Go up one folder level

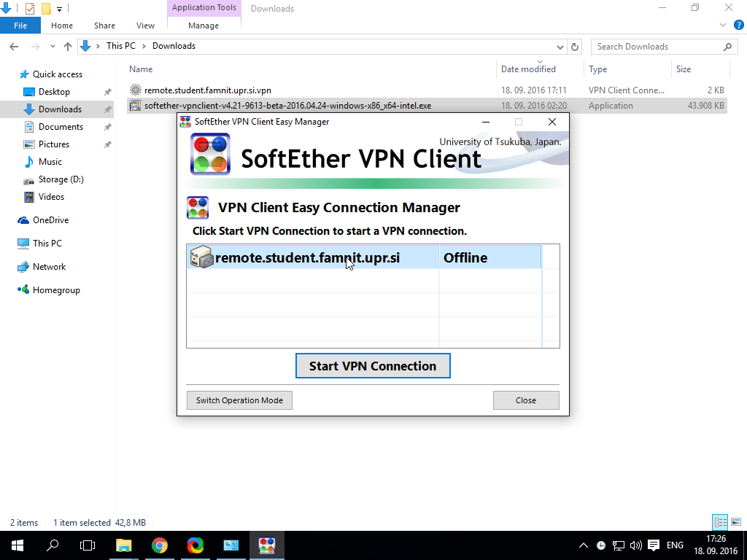coord(68,46)
